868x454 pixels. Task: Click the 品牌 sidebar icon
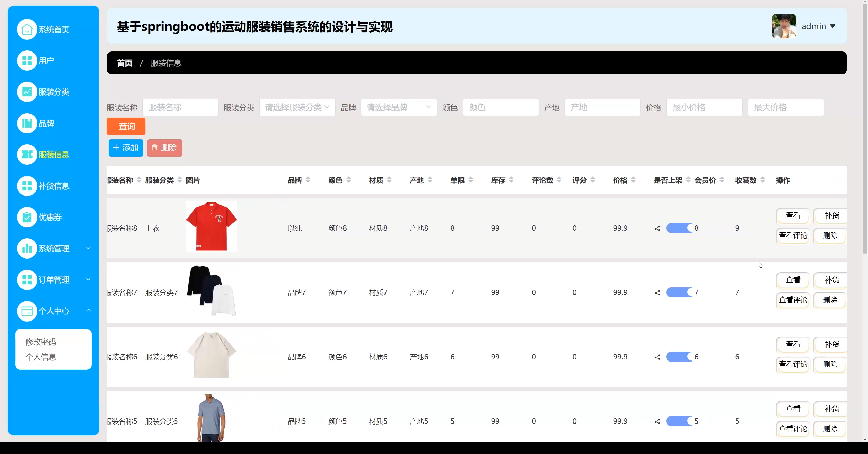27,123
